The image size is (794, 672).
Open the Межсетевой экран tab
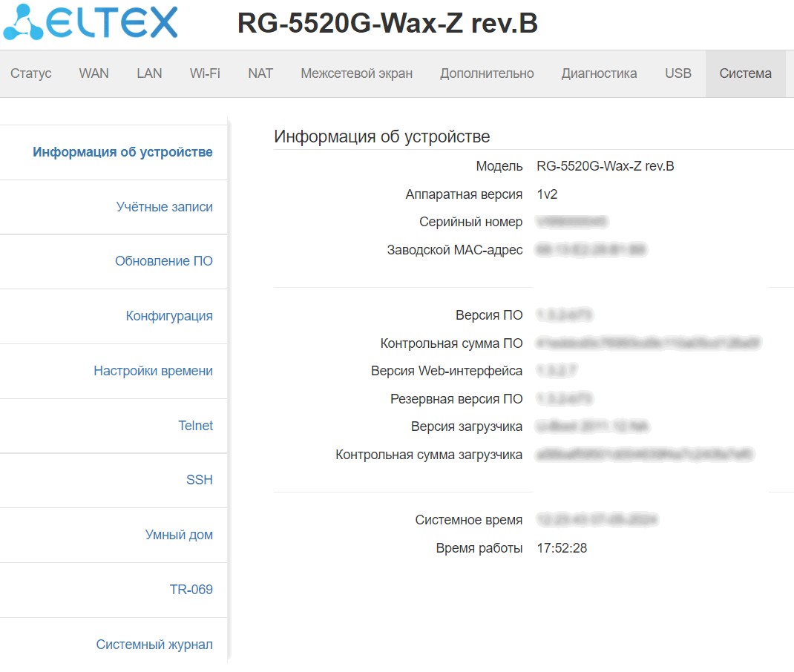356,73
